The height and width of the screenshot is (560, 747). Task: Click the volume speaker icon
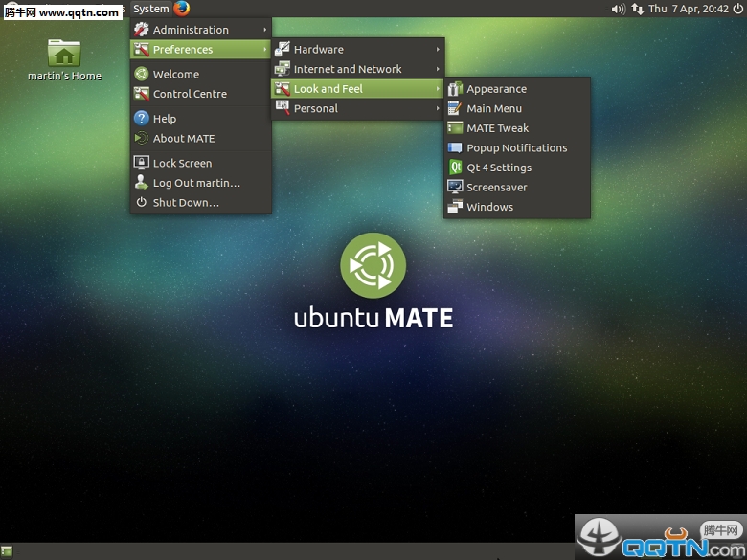618,9
